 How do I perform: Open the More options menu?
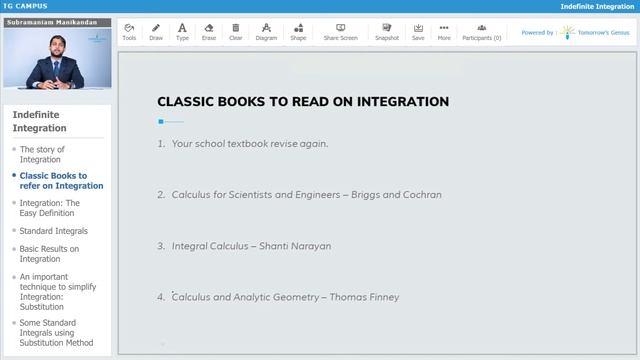(x=444, y=32)
